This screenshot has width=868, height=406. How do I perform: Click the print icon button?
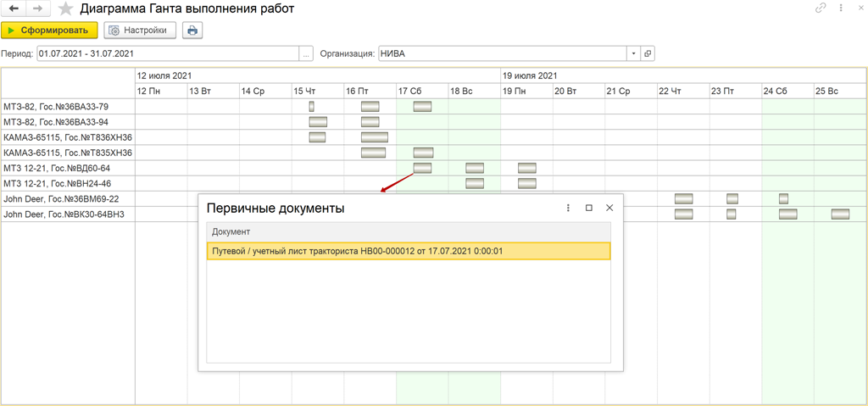(192, 31)
